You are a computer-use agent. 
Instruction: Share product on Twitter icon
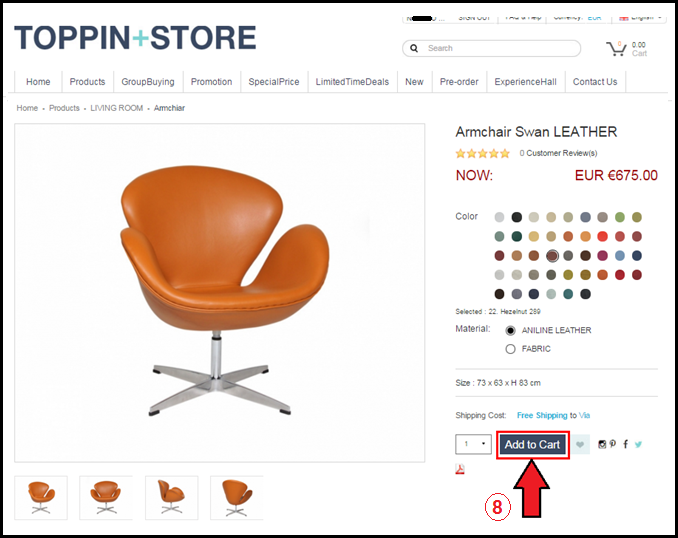pyautogui.click(x=638, y=444)
